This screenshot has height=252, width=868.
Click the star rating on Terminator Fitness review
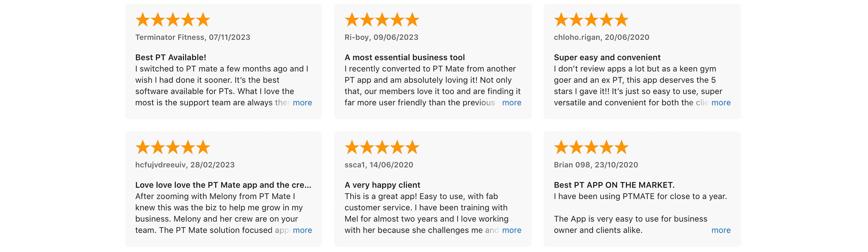173,19
